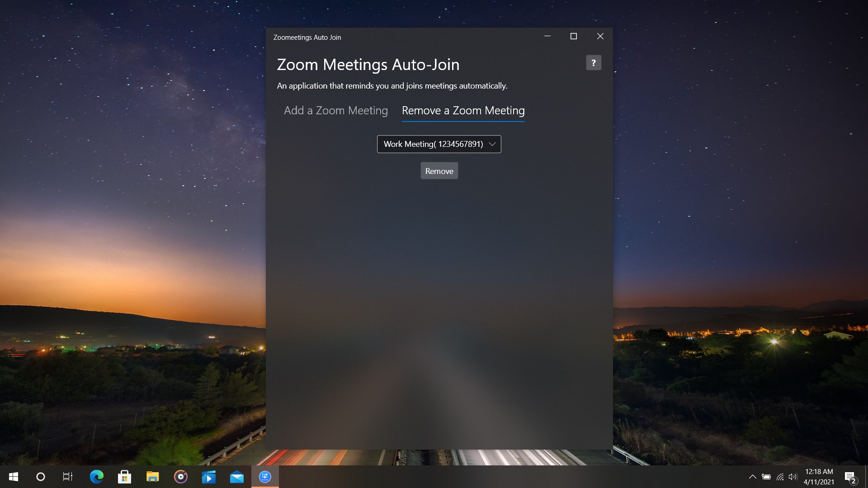View battery status in the tray
This screenshot has width=868, height=488.
click(x=766, y=477)
